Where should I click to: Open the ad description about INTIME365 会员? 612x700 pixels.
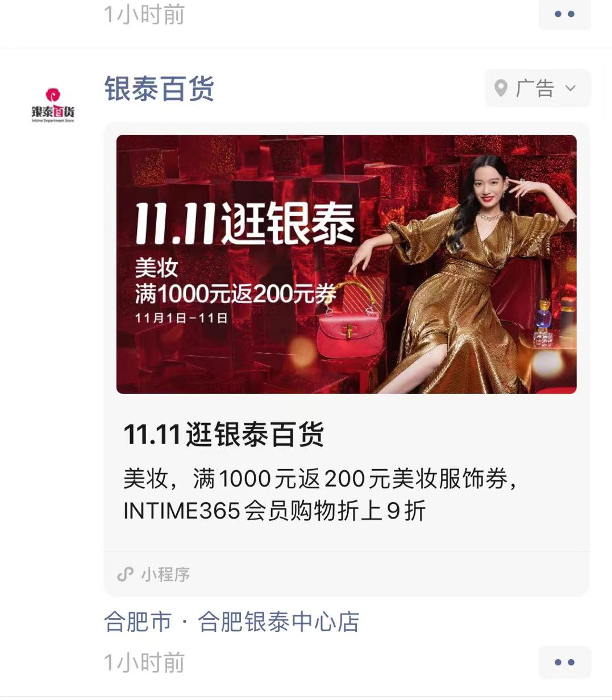[x=320, y=495]
